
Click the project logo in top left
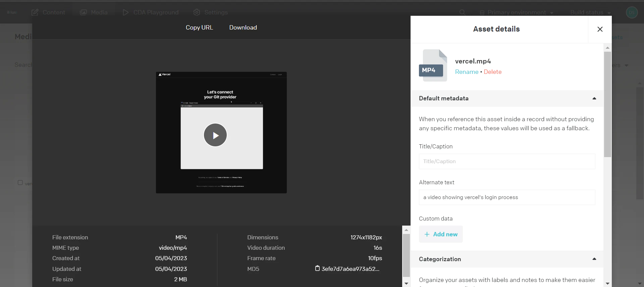tap(12, 12)
